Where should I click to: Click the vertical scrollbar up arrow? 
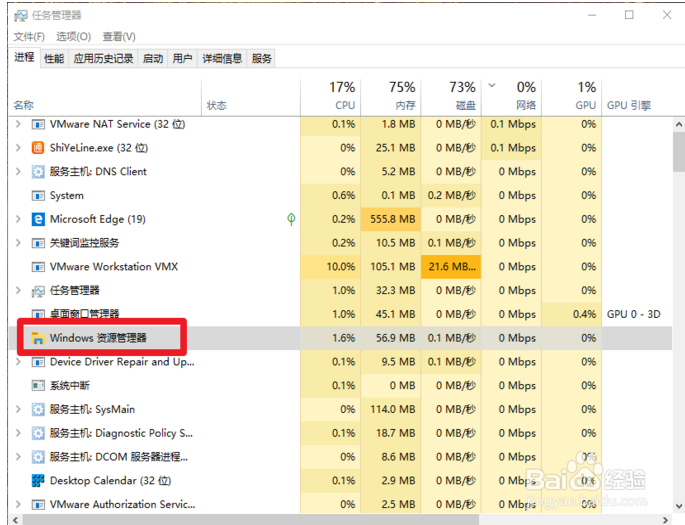[x=679, y=124]
